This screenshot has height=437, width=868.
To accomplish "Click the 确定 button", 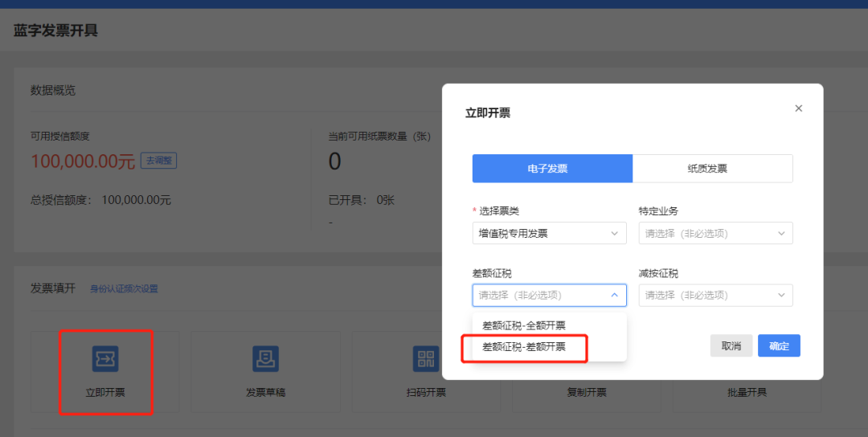I will (779, 345).
